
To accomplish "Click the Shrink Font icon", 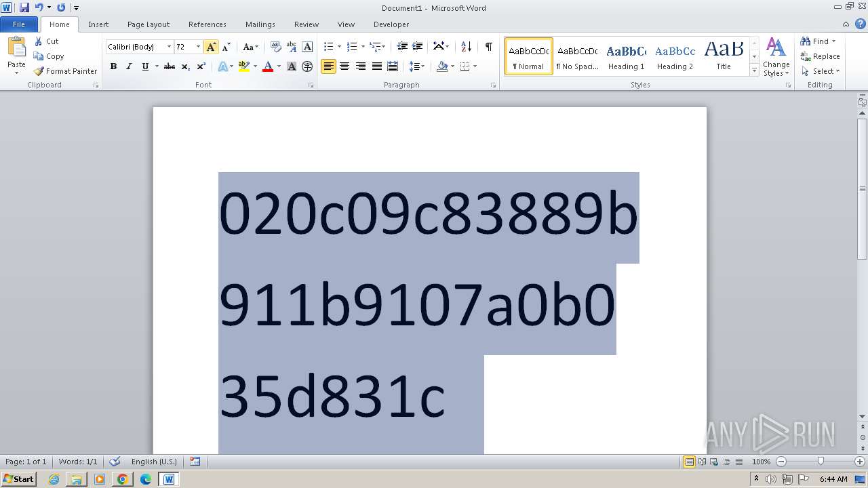I will click(x=226, y=47).
